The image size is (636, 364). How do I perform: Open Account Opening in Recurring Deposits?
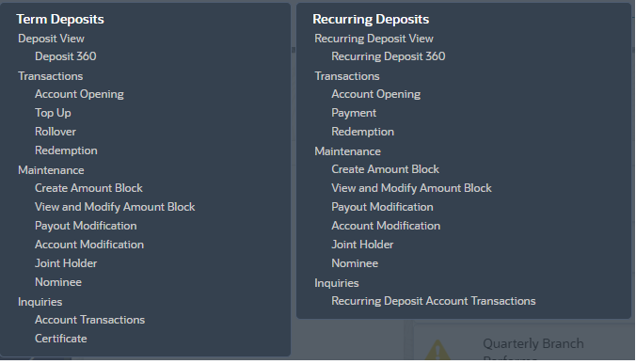click(375, 94)
